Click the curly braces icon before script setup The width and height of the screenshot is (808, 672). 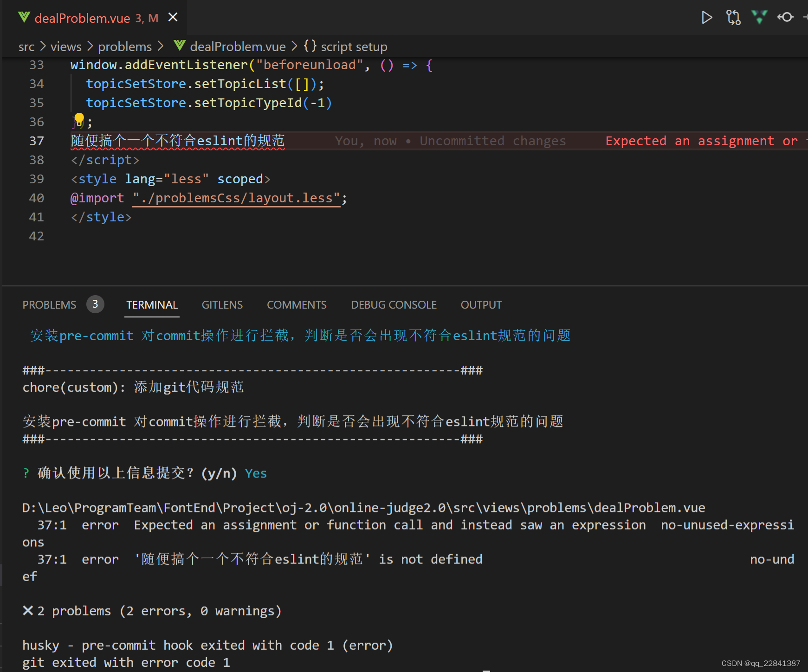[310, 46]
